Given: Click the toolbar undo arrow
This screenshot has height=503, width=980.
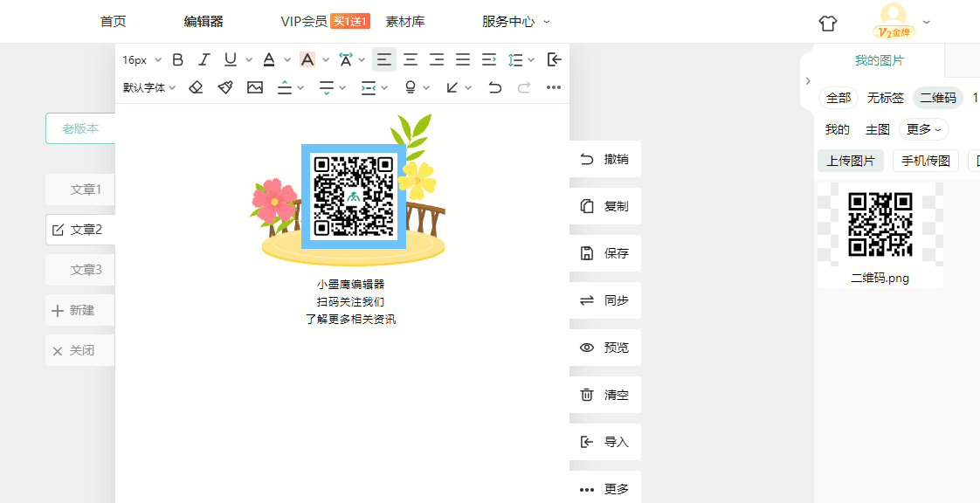Looking at the screenshot, I should pos(495,87).
